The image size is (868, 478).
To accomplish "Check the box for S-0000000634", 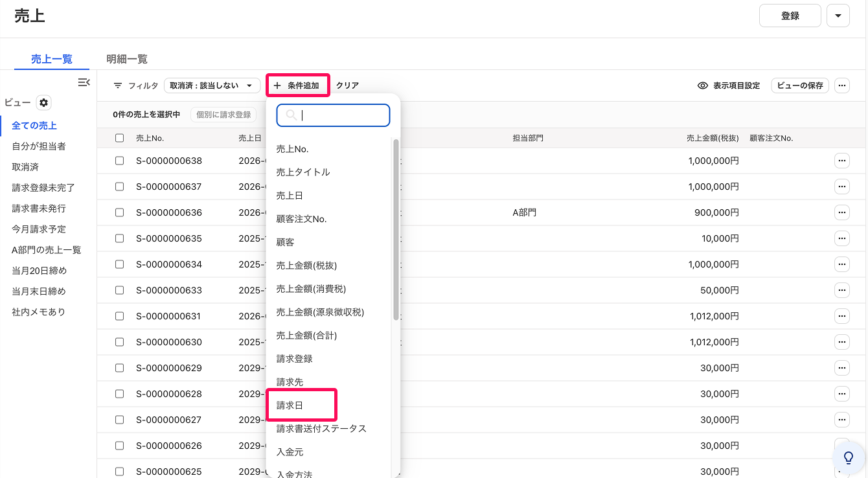I will pos(119,264).
